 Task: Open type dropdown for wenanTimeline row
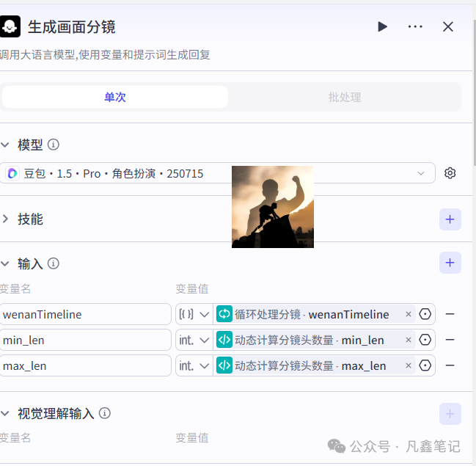pyautogui.click(x=194, y=314)
